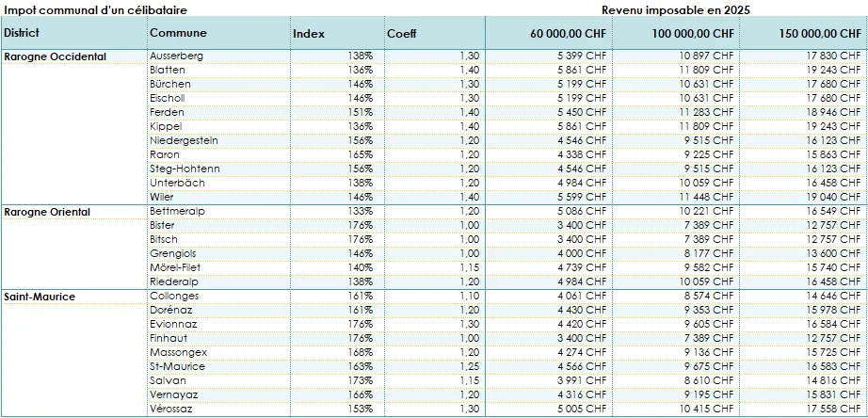
Task: Select the Vérossaz commune cell
Action: click(x=173, y=409)
